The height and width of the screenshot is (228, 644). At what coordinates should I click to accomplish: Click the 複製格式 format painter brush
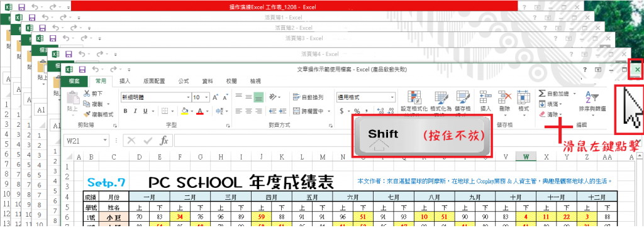[87, 114]
